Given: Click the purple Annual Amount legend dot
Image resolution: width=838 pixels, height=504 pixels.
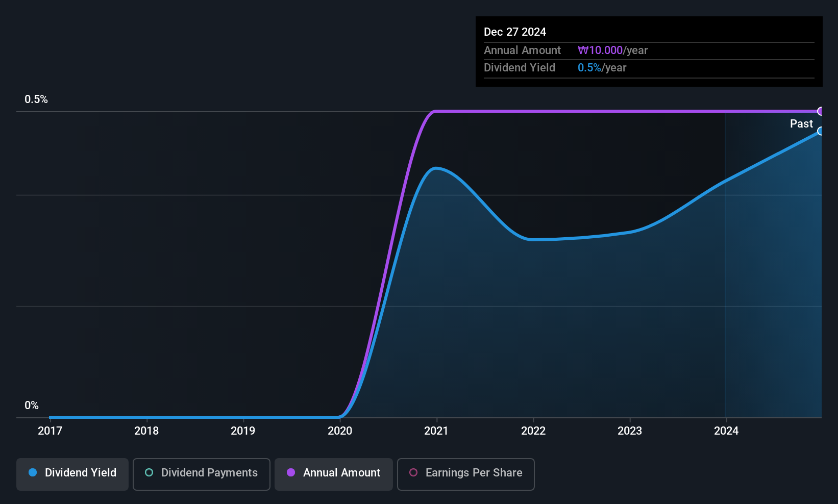Looking at the screenshot, I should pyautogui.click(x=291, y=472).
